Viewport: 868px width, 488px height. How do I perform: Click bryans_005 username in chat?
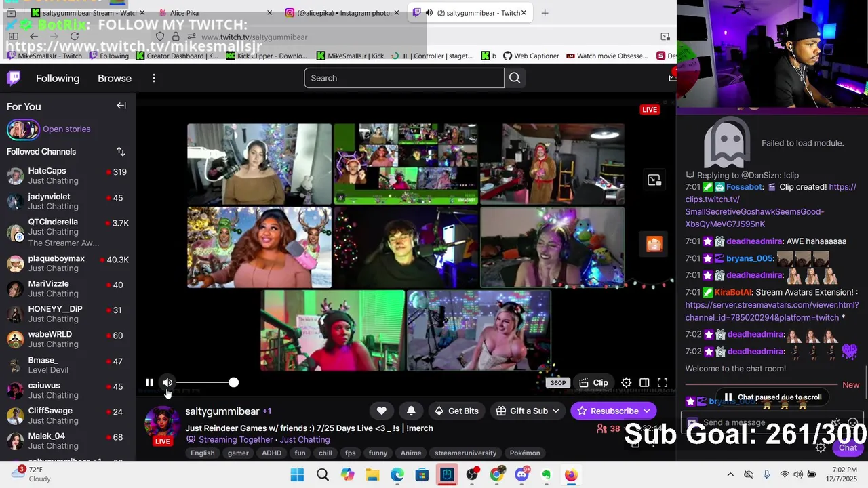tap(749, 258)
